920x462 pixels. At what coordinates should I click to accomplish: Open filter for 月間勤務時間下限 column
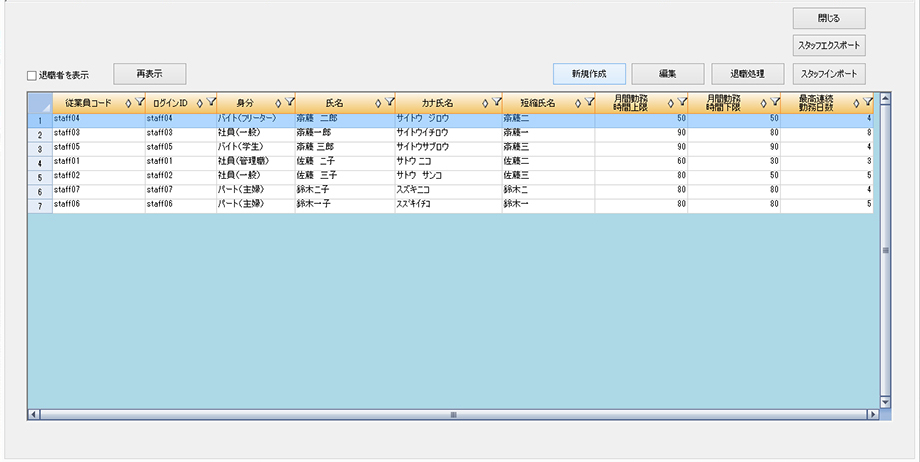pos(774,102)
